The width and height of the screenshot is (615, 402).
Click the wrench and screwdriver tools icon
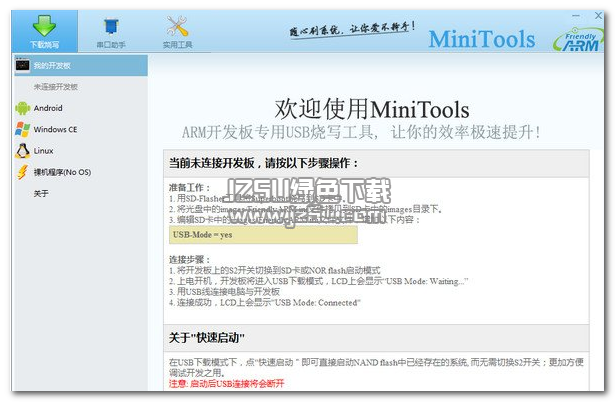(177, 26)
